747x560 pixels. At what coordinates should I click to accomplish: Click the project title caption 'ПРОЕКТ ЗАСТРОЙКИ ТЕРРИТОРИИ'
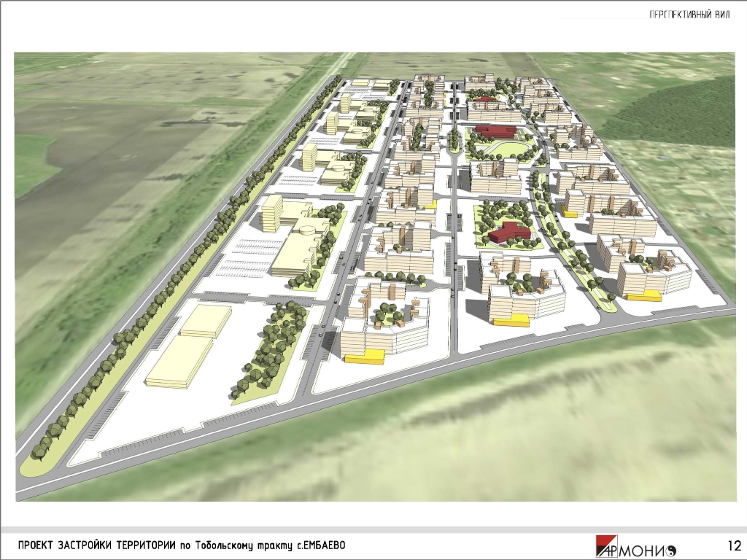point(97,545)
